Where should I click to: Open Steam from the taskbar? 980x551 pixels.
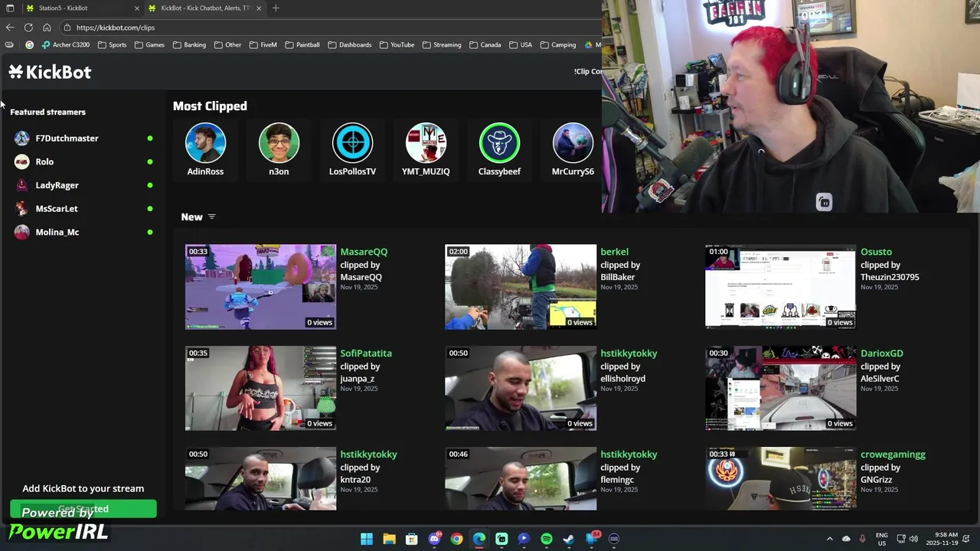[569, 539]
